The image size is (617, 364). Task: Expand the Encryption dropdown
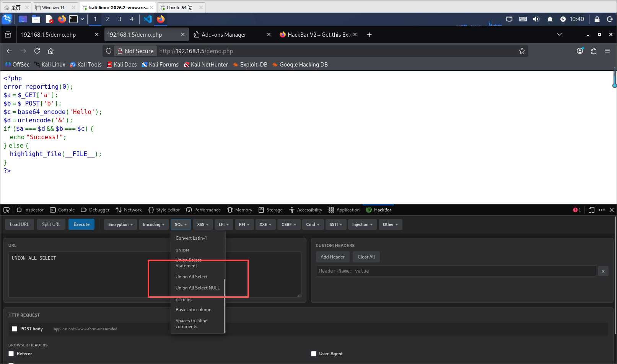point(120,224)
